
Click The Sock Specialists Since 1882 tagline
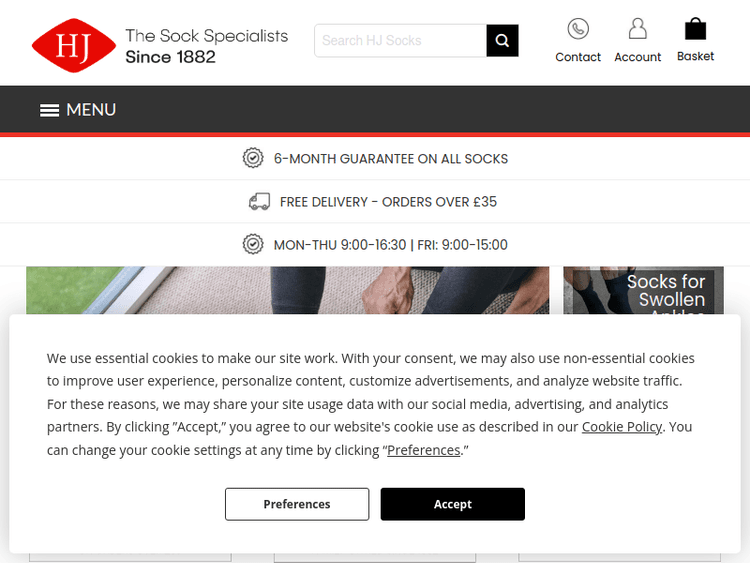click(206, 46)
